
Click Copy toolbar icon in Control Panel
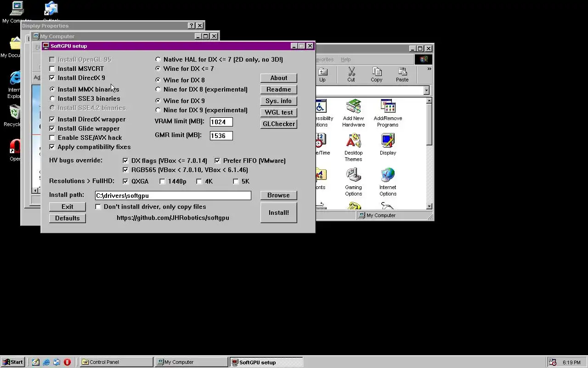[x=377, y=75]
